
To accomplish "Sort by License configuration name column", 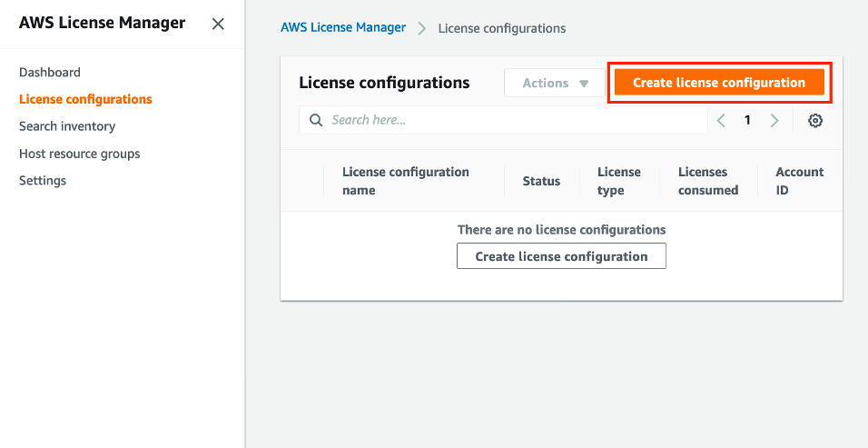I will point(405,181).
